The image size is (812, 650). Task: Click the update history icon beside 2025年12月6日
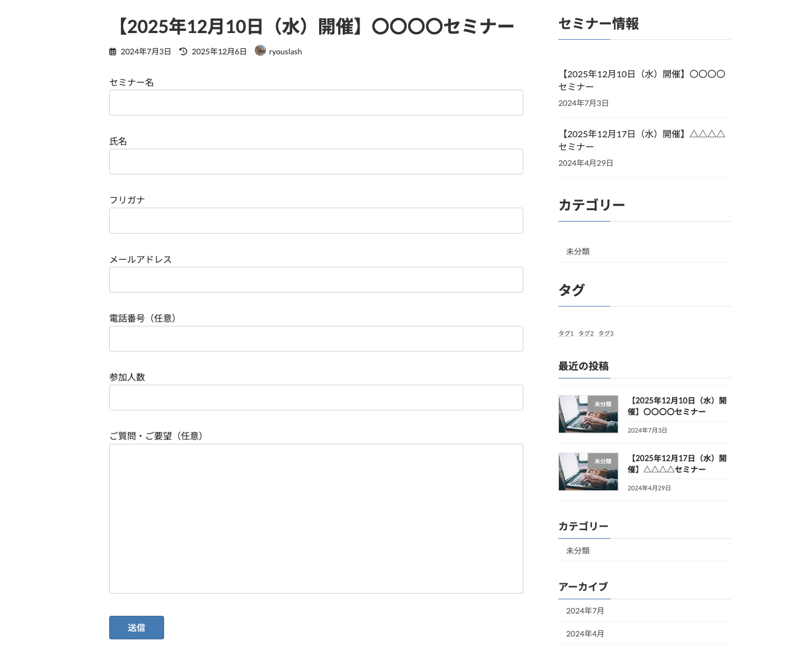183,52
